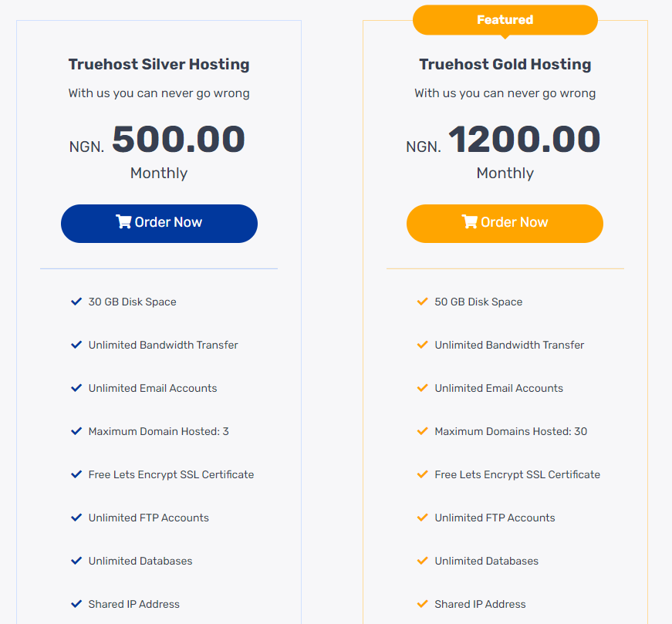The image size is (672, 624).
Task: Click the orange checkmark by Maximum Domains Hosted: 30
Action: [422, 431]
